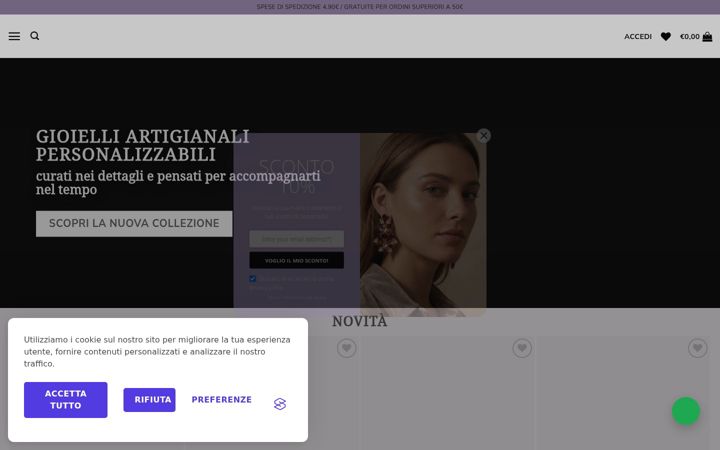Click the shipping cost announcement bar
Screen dimensions: 720x450
click(360, 7)
